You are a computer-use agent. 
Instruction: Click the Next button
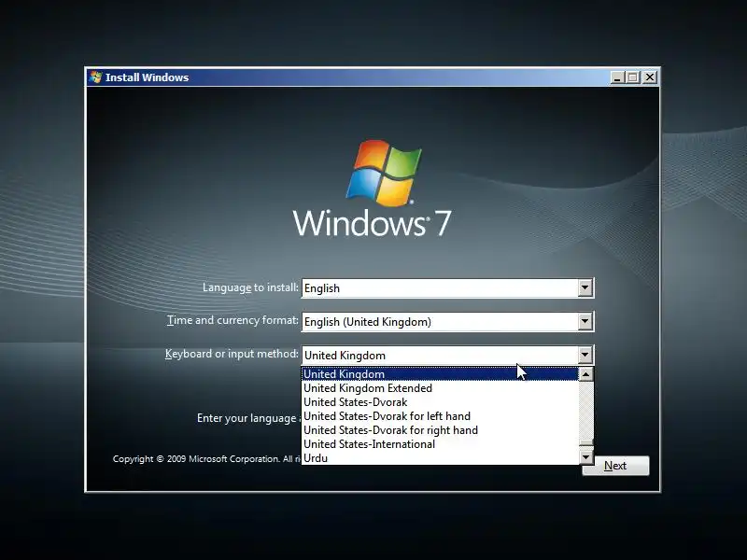(615, 465)
